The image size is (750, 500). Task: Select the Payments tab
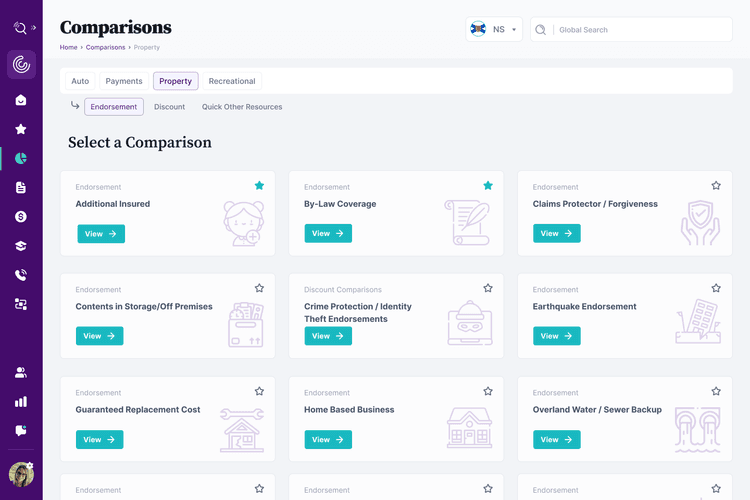(x=124, y=81)
